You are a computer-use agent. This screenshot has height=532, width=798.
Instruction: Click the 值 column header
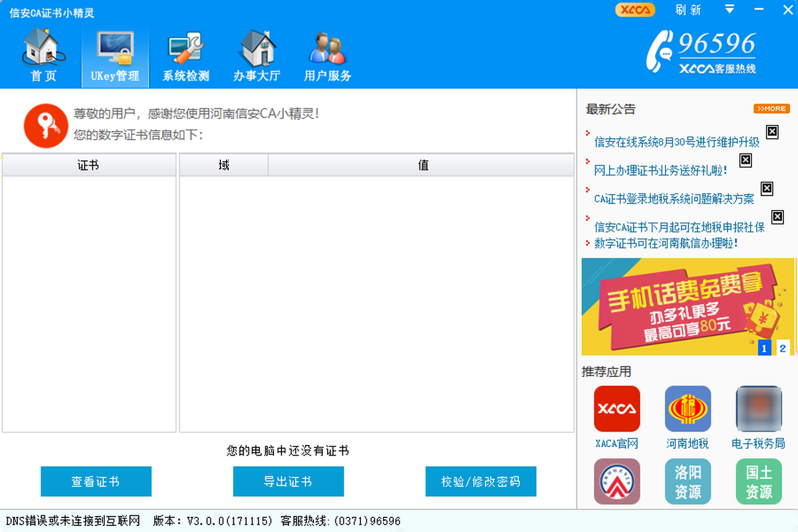pos(422,165)
